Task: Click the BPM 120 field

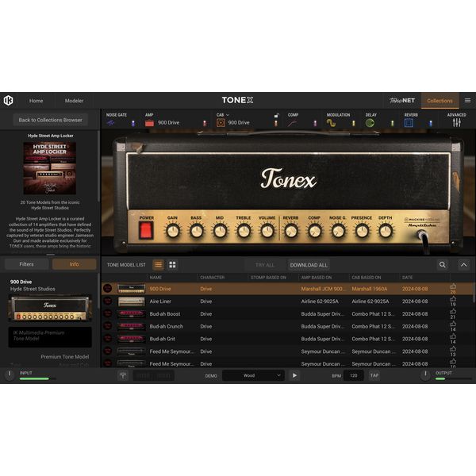Action: click(x=353, y=375)
